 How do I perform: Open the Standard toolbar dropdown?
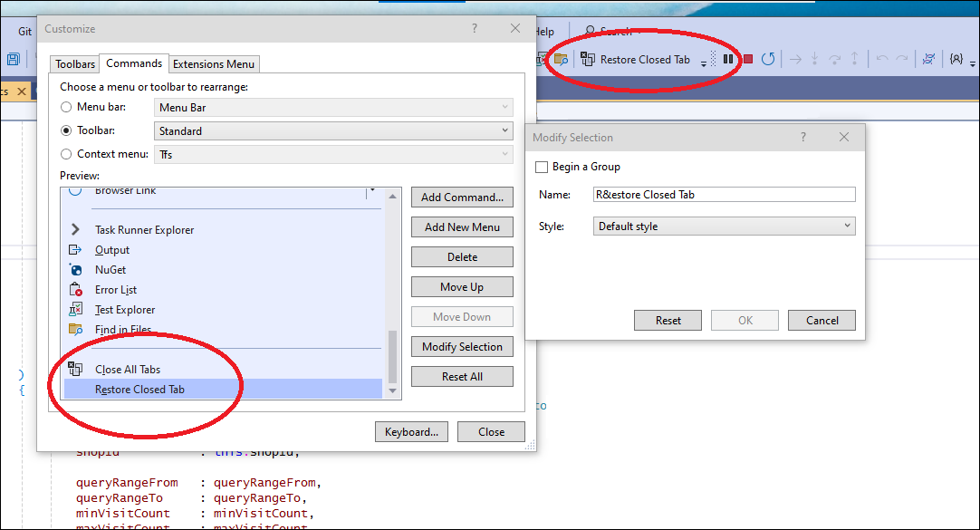(505, 130)
